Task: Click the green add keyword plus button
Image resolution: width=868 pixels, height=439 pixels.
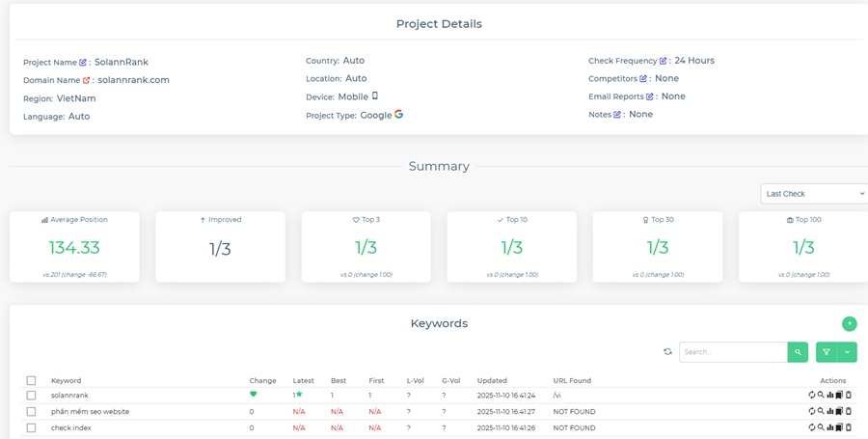Action: 849,324
